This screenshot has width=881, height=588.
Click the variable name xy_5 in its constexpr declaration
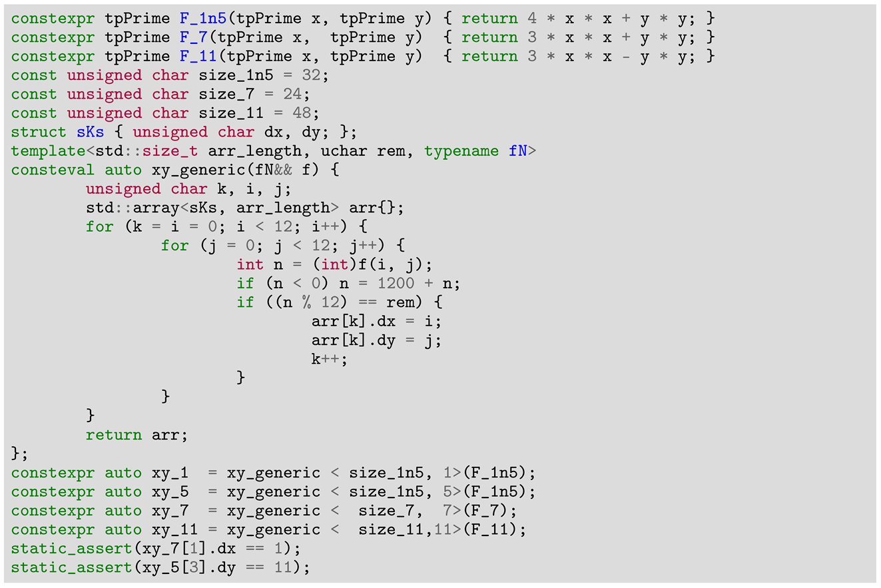(170, 491)
